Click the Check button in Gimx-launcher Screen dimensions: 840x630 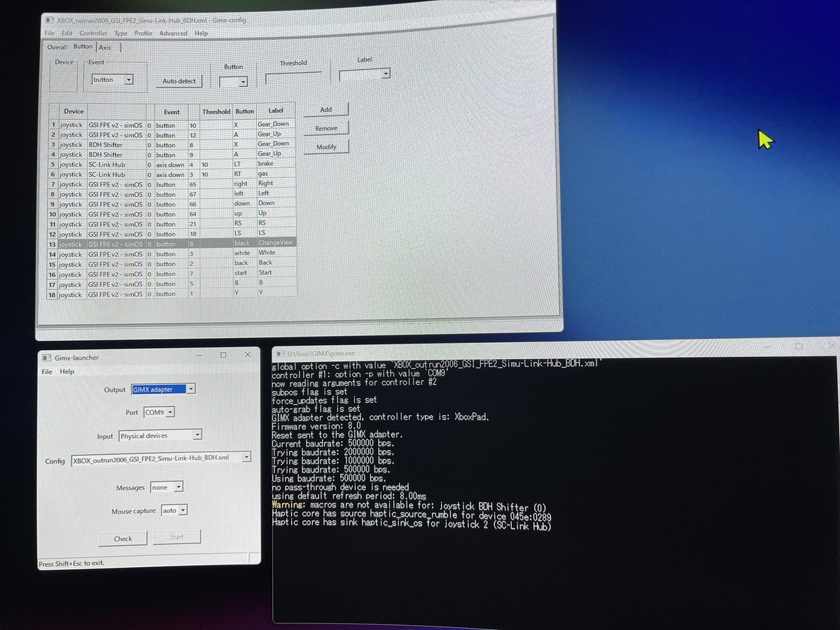point(122,538)
